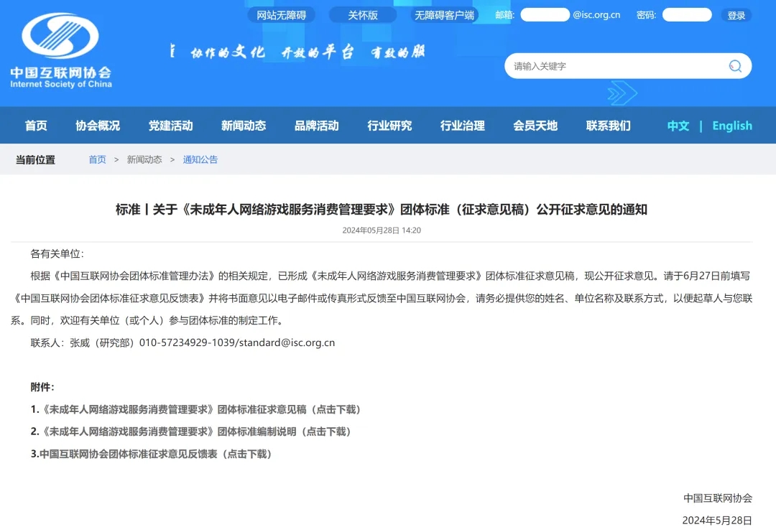Viewport: 776px width, 532px height.
Task: Download attachment 3 征求意见反馈表
Action: tap(151, 454)
